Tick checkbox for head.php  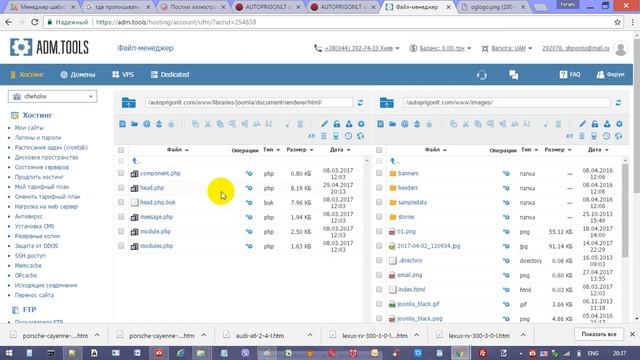pyautogui.click(x=121, y=188)
